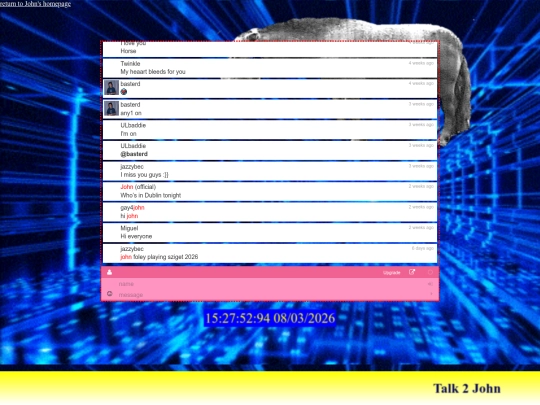Image resolution: width=540 pixels, height=405 pixels.
Task: Select the 'My heaart bleeds for you' message
Action: [x=153, y=72]
